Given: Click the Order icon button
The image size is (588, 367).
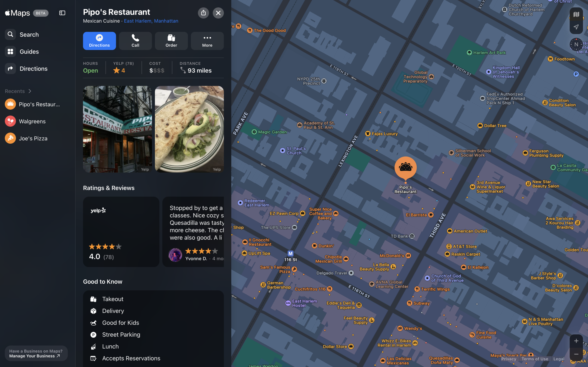Looking at the screenshot, I should (x=171, y=41).
